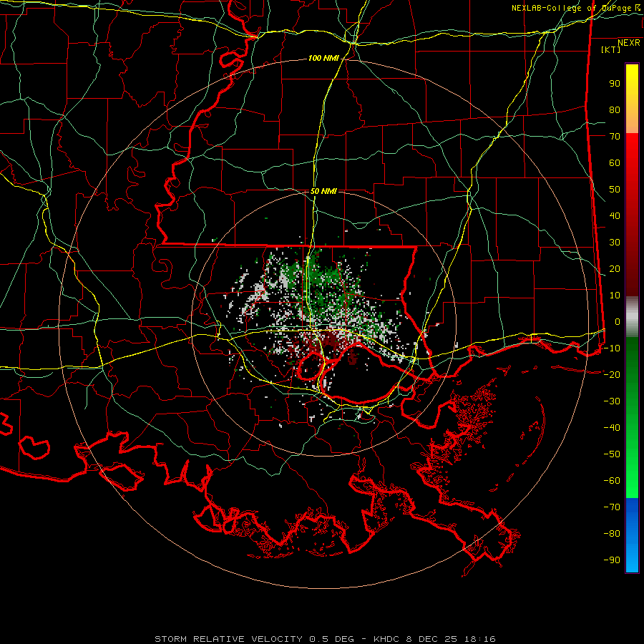Click the positive "30" scale value
The image size is (644, 644).
[x=615, y=243]
